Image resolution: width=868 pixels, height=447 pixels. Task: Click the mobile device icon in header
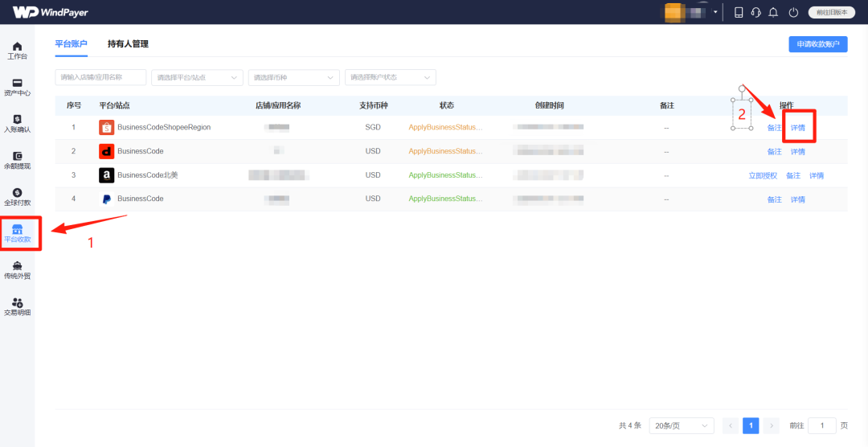point(739,12)
